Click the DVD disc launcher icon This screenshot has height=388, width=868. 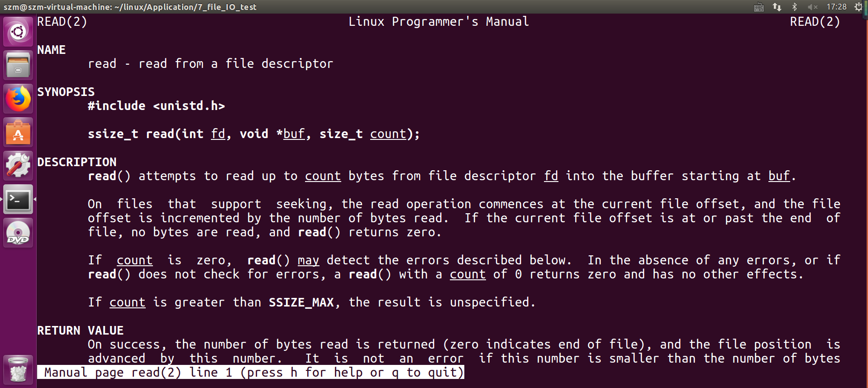[x=18, y=233]
